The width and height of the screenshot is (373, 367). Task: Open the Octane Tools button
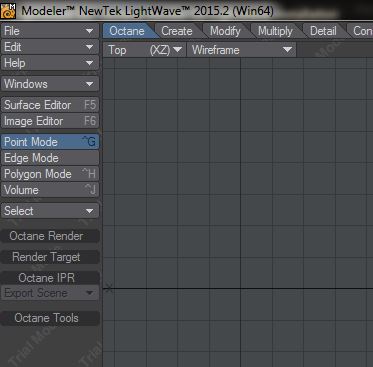50,318
